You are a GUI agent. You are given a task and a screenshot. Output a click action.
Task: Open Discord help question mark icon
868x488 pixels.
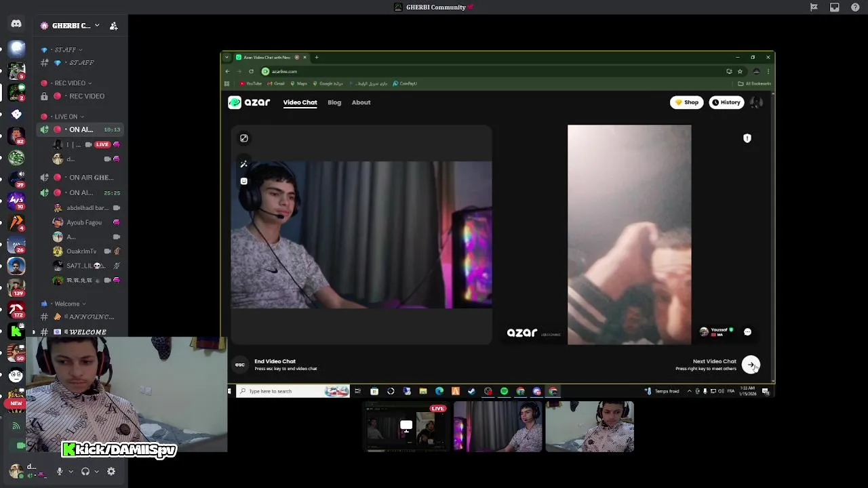pyautogui.click(x=855, y=7)
